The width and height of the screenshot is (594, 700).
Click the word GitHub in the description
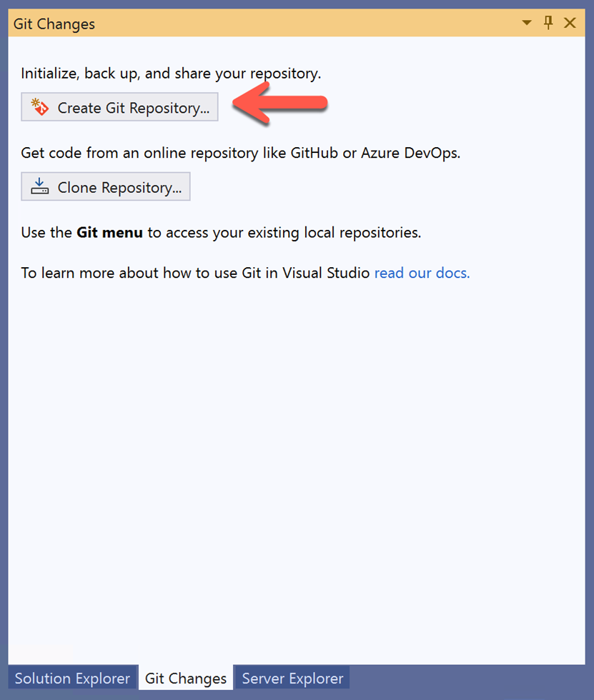[x=315, y=153]
